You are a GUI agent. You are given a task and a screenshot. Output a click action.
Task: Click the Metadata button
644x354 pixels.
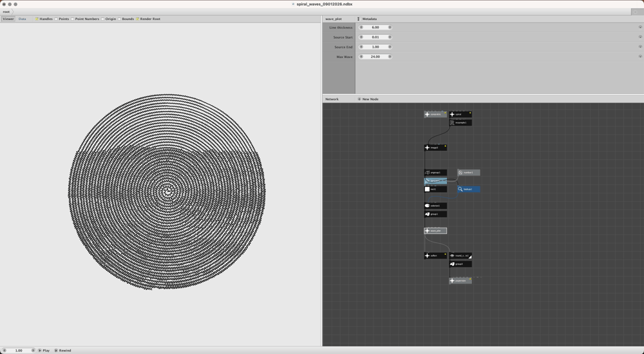click(367, 19)
